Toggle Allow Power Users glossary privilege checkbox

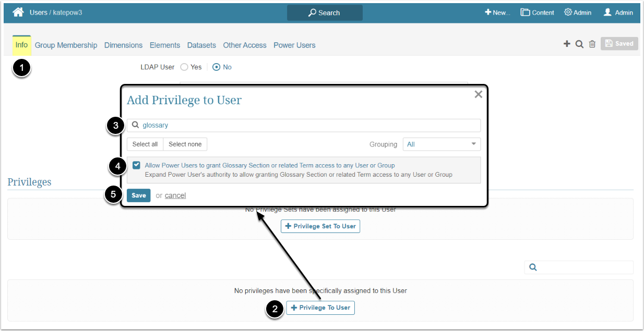pyautogui.click(x=136, y=165)
